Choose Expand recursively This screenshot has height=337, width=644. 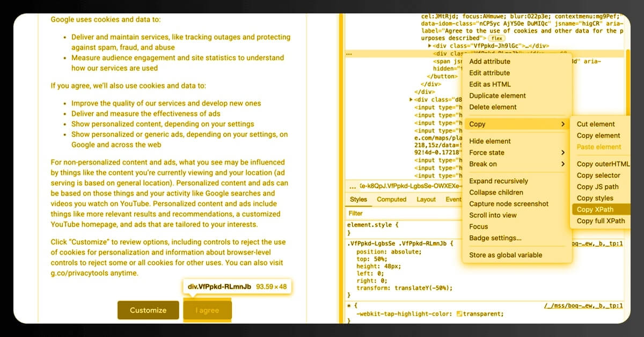[499, 181]
